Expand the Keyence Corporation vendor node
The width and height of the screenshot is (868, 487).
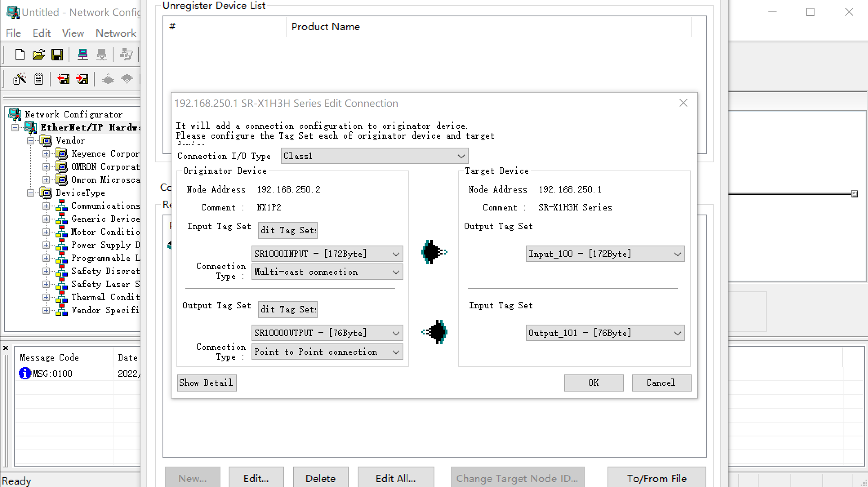coord(46,154)
